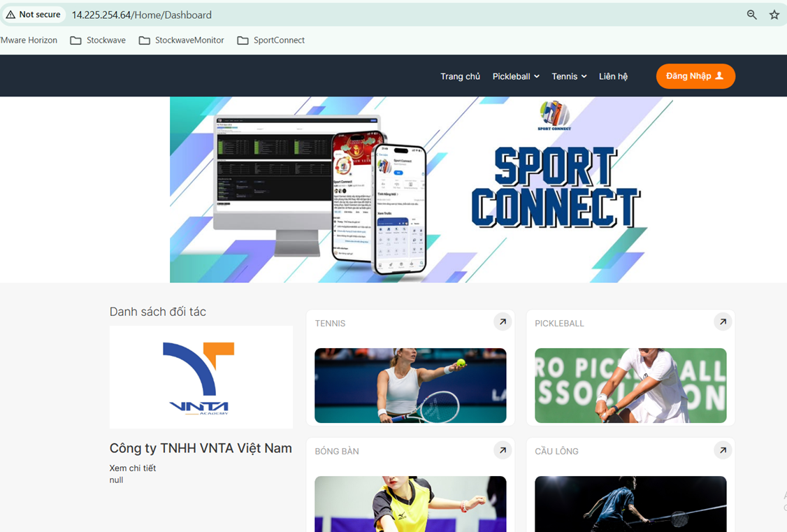Expand the Pickleball dropdown menu
Image resolution: width=787 pixels, height=532 pixels.
(x=516, y=76)
